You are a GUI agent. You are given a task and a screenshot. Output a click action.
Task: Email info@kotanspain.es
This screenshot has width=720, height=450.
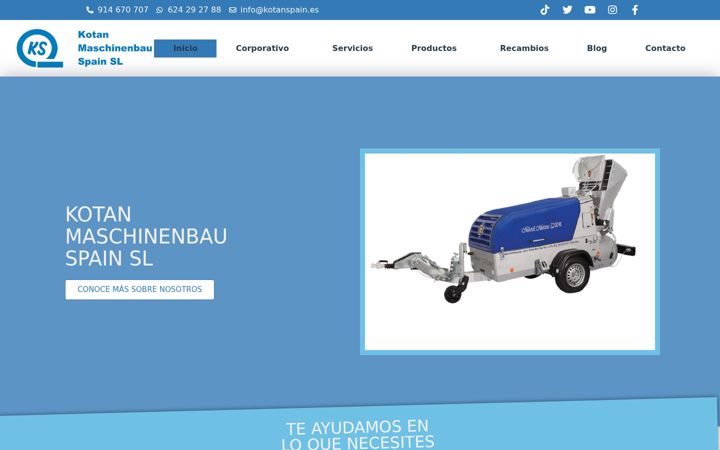(x=279, y=10)
